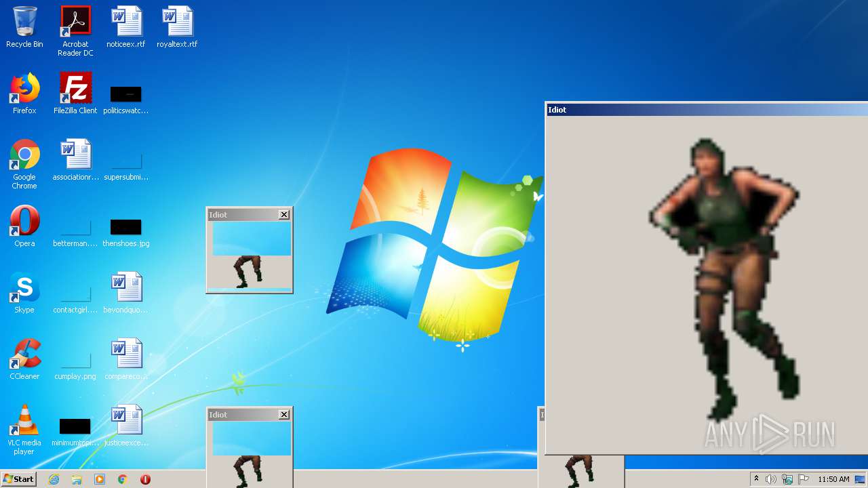Screen dimensions: 868x488
Task: Select the noticeex.rtf document
Action: (x=126, y=27)
